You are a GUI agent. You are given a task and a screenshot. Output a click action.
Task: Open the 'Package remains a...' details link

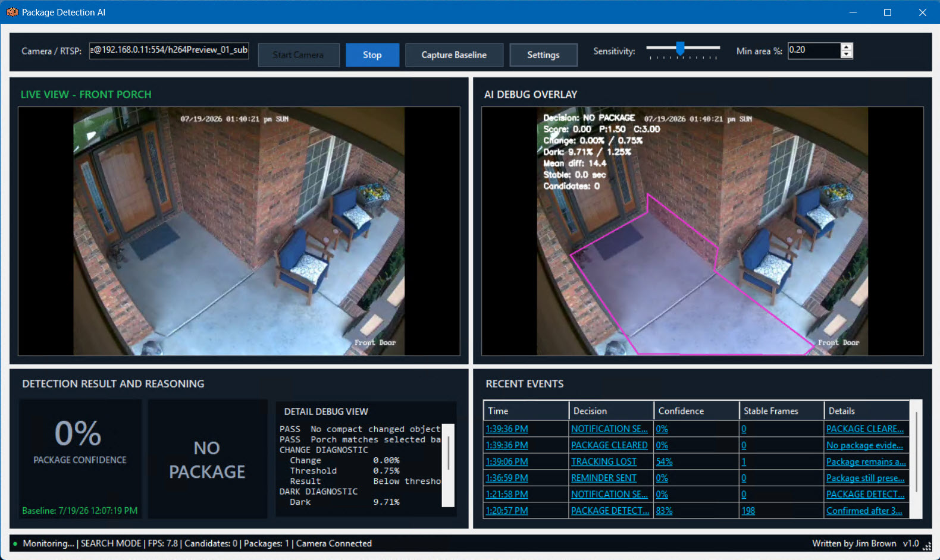[x=866, y=462]
